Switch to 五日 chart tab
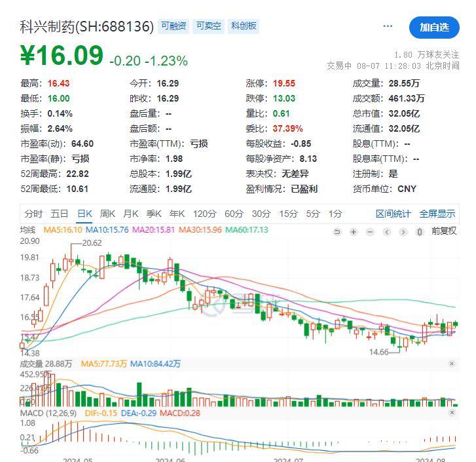The height and width of the screenshot is (462, 476). 59,214
